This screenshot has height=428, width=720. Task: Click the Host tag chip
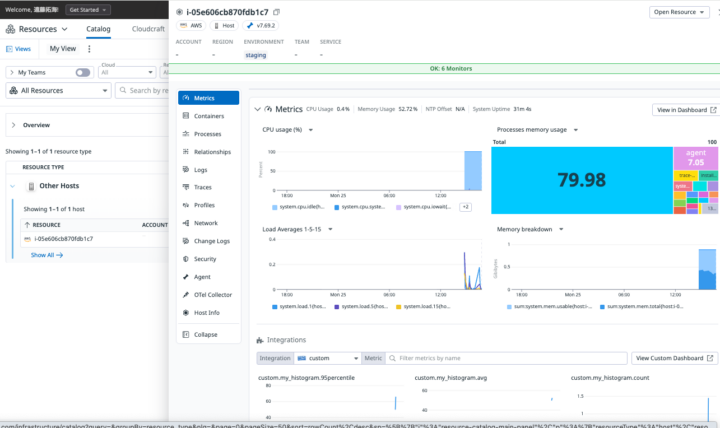coord(225,26)
